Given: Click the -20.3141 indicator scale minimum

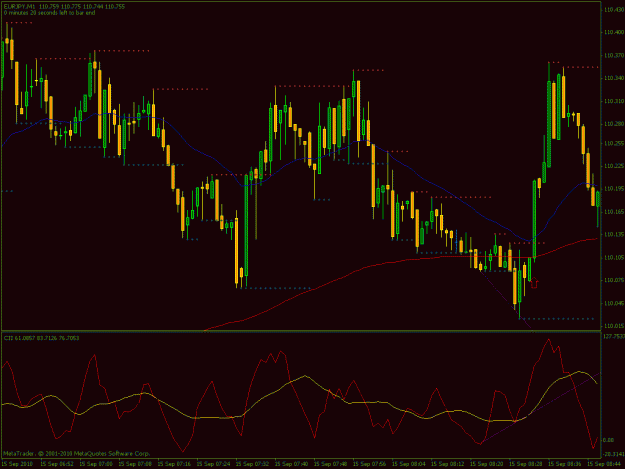Looking at the screenshot, I should [614, 454].
